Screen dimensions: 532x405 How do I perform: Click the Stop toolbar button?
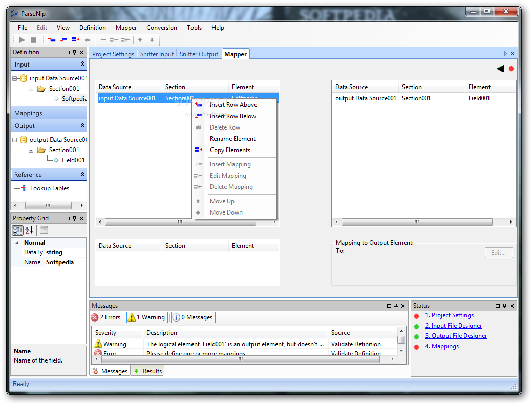tap(34, 40)
